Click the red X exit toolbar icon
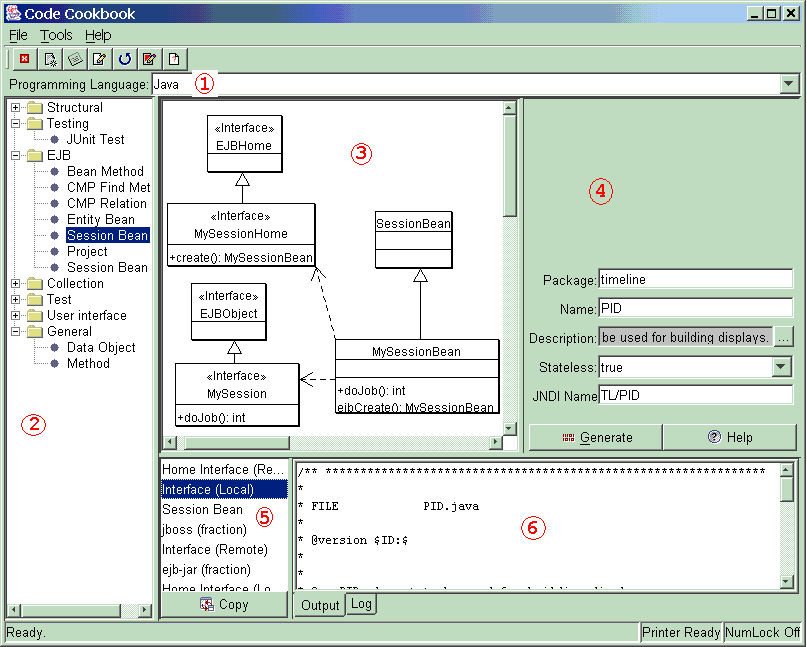 coord(24,59)
